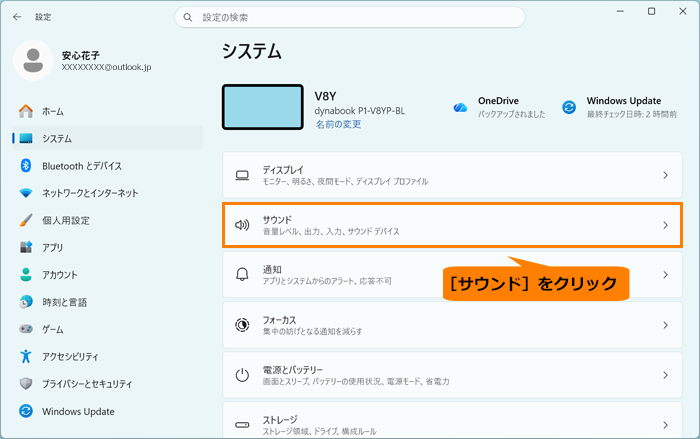Open OneDrive backup status text
The width and height of the screenshot is (700, 439).
point(512,114)
